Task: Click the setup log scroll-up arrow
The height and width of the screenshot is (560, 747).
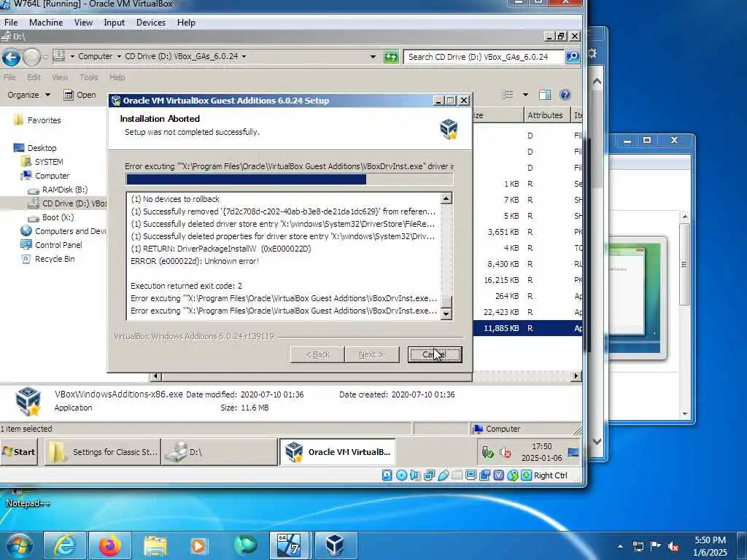Action: click(446, 198)
